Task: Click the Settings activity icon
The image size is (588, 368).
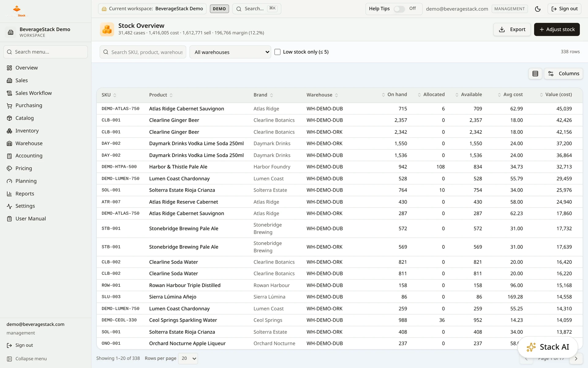Action: click(x=9, y=206)
